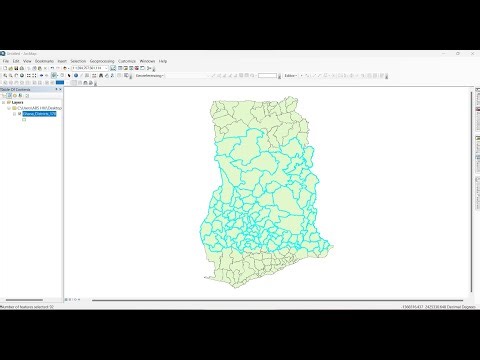Open the Help menu
This screenshot has height=360, width=480.
163,61
